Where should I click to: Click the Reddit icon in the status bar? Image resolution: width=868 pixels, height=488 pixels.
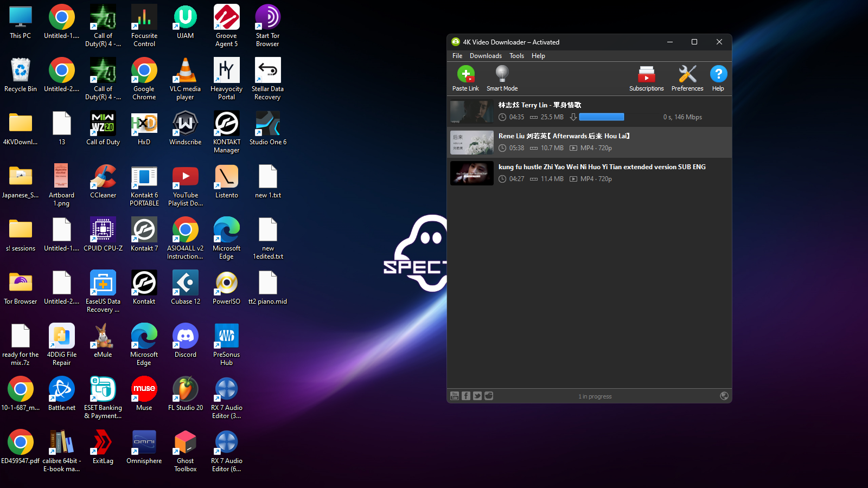point(489,396)
